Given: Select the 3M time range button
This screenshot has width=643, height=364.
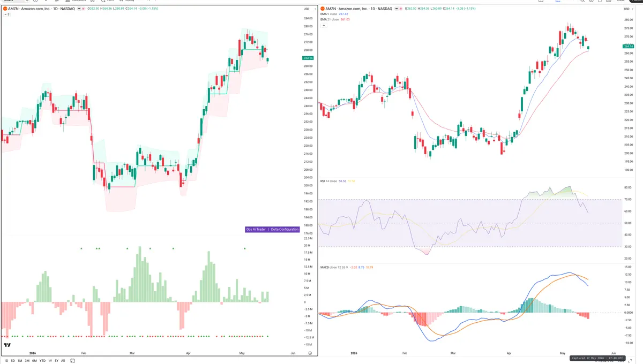Looking at the screenshot, I should (27, 361).
